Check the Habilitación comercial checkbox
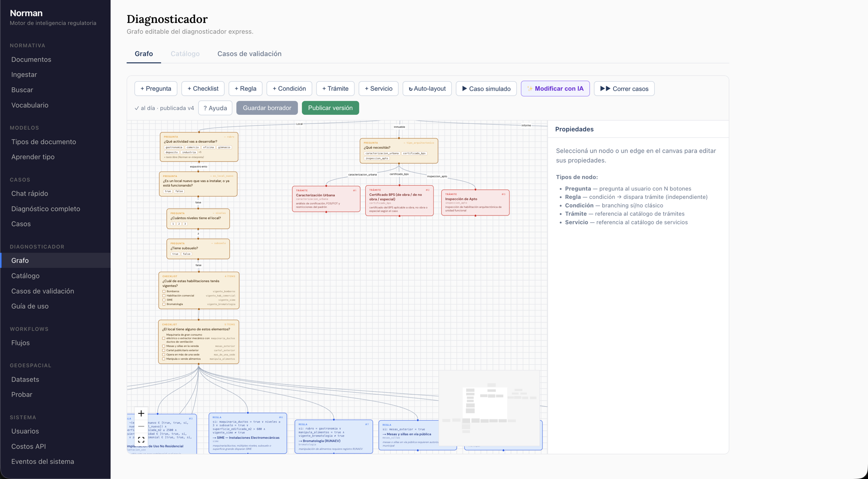 pyautogui.click(x=164, y=296)
